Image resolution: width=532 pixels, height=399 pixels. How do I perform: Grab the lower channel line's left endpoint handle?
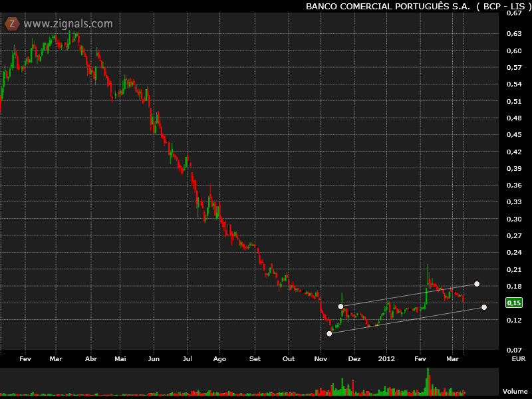point(329,334)
